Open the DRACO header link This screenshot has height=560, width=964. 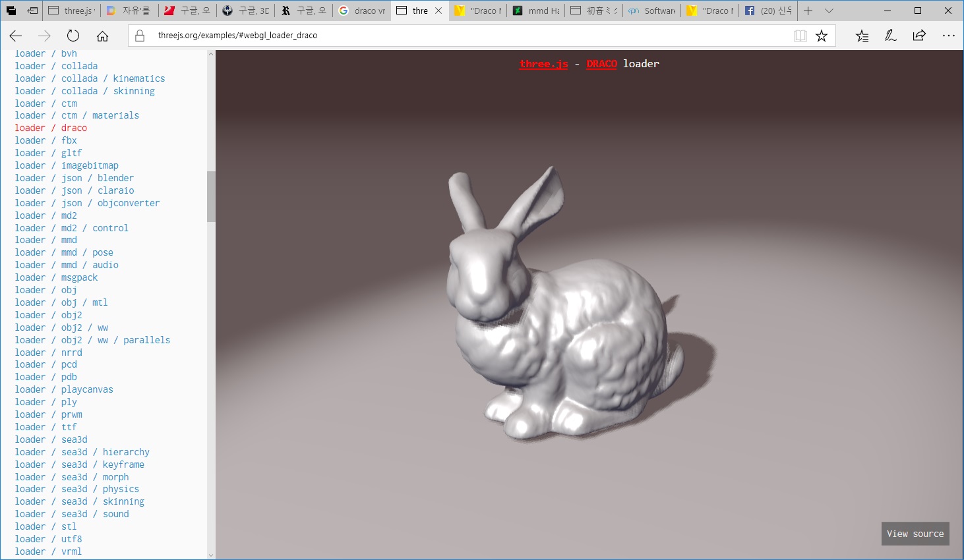(601, 64)
